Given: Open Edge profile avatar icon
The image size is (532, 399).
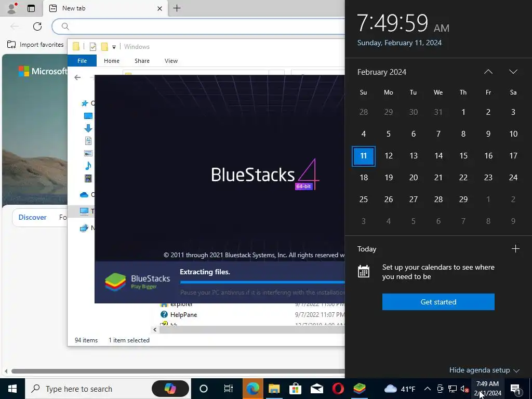Looking at the screenshot, I should coord(12,8).
